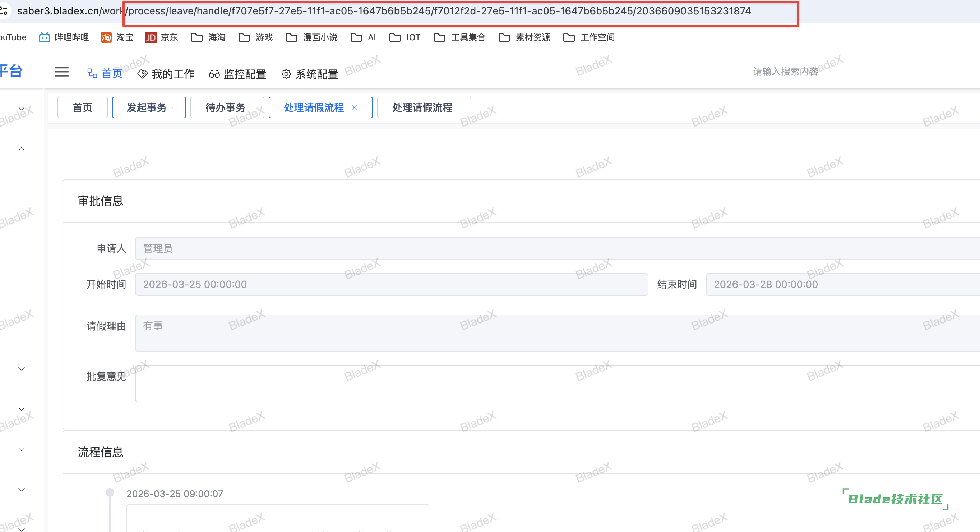
Task: Open the 工具集合 bookmarks folder
Action: pyautogui.click(x=459, y=37)
